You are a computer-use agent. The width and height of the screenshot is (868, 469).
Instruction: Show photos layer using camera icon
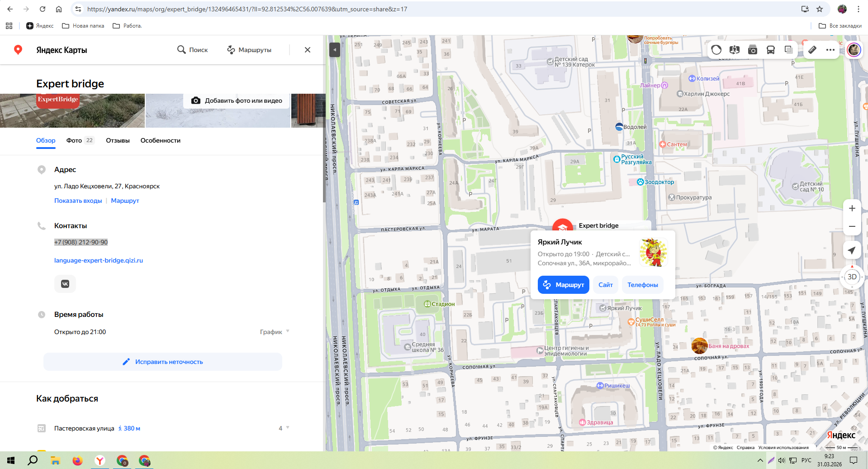click(x=753, y=50)
